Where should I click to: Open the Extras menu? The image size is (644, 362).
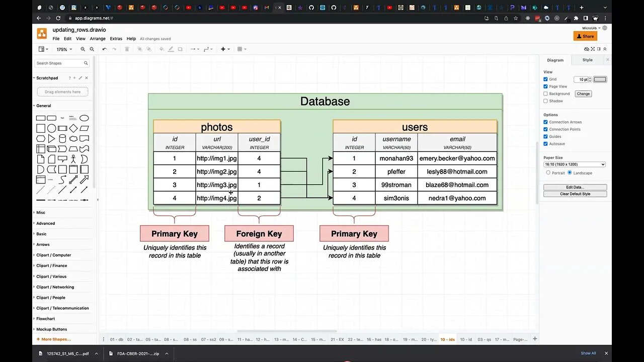pyautogui.click(x=116, y=39)
